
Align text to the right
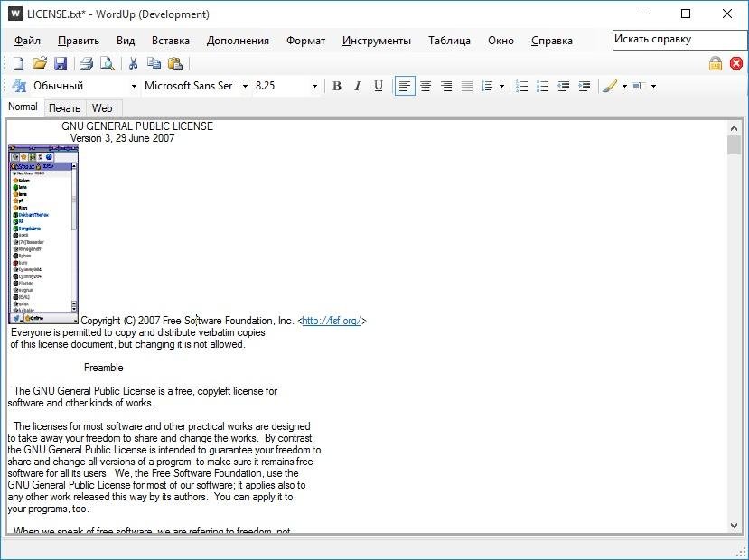(x=446, y=86)
